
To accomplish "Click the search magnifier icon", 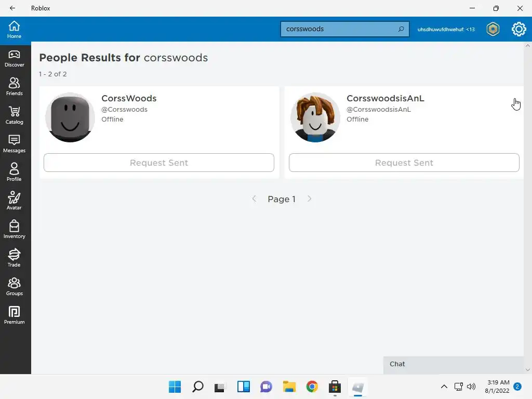I will [x=401, y=29].
